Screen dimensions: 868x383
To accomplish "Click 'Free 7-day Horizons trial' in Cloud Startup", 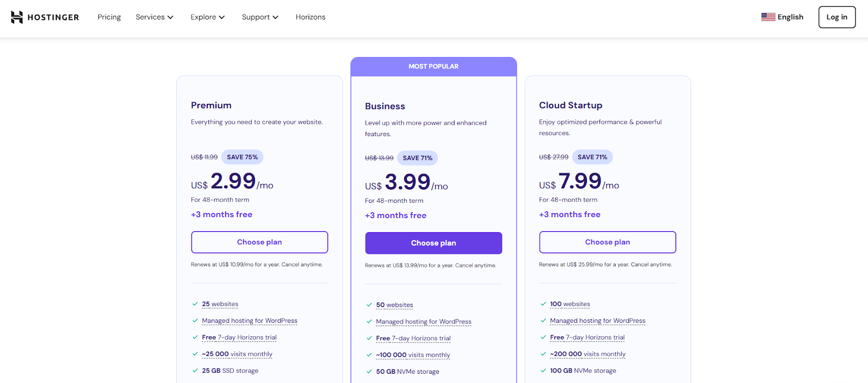I will click(x=588, y=337).
